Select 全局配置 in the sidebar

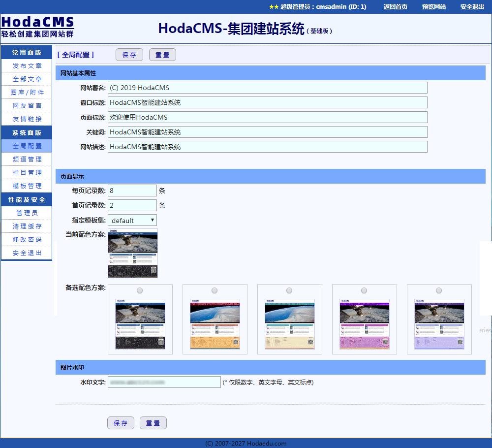(x=27, y=146)
